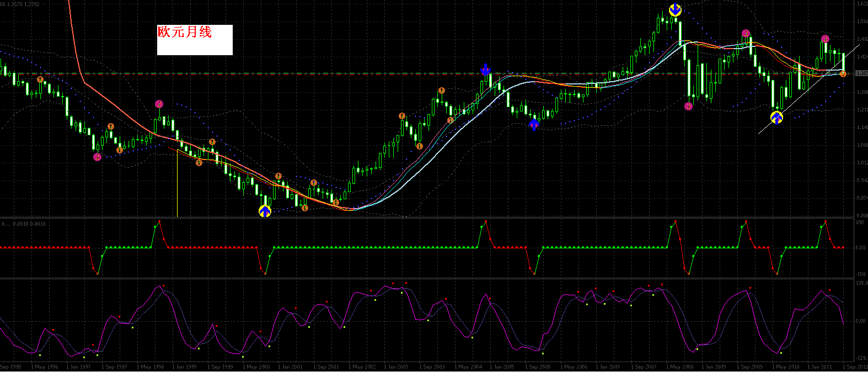
Task: Click the '1 Jan 2003' date label
Action: pyautogui.click(x=396, y=367)
